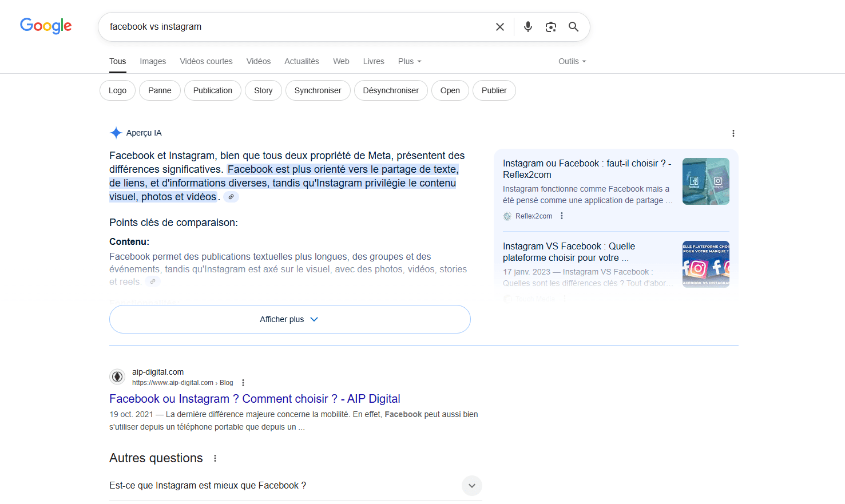Open options dots next to Reflex2com
845x504 pixels.
tap(562, 216)
